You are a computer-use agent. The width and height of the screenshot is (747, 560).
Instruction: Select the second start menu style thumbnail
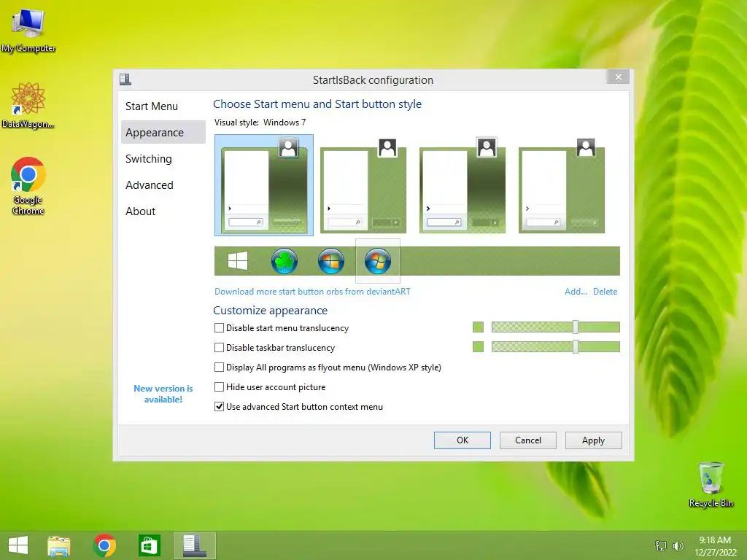click(363, 186)
